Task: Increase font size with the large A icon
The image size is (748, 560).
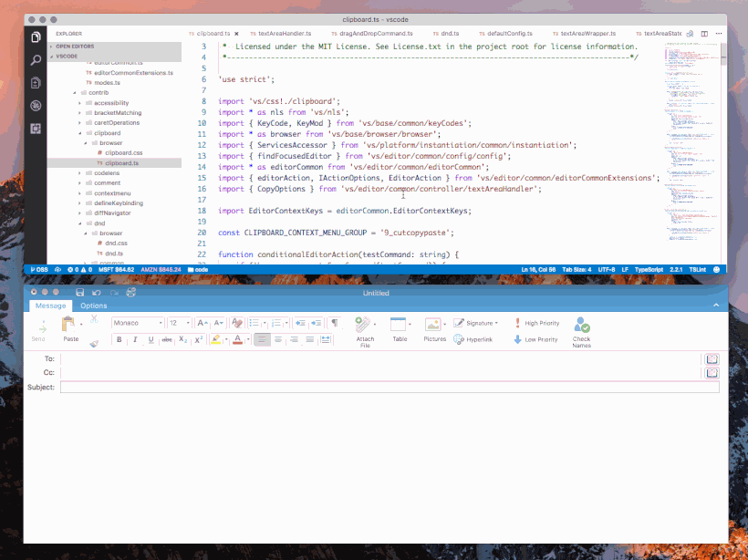Action: pyautogui.click(x=203, y=323)
